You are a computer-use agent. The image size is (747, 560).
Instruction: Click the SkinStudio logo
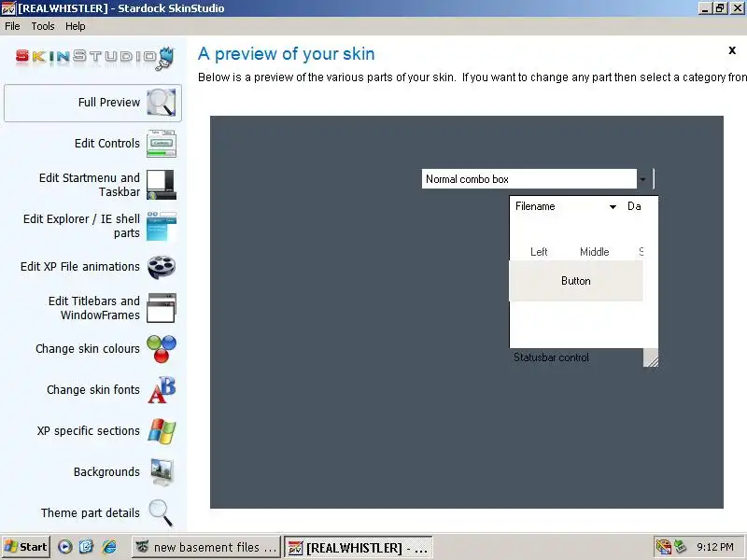coord(95,58)
